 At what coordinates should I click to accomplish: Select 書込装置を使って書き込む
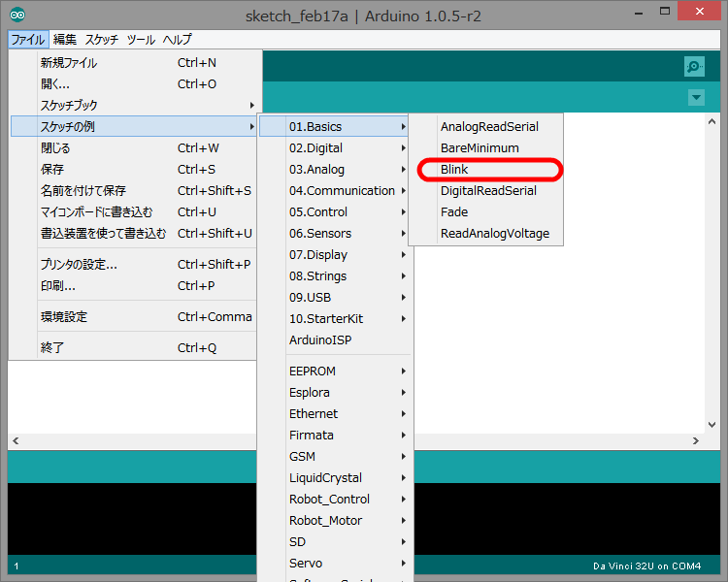pos(133,234)
